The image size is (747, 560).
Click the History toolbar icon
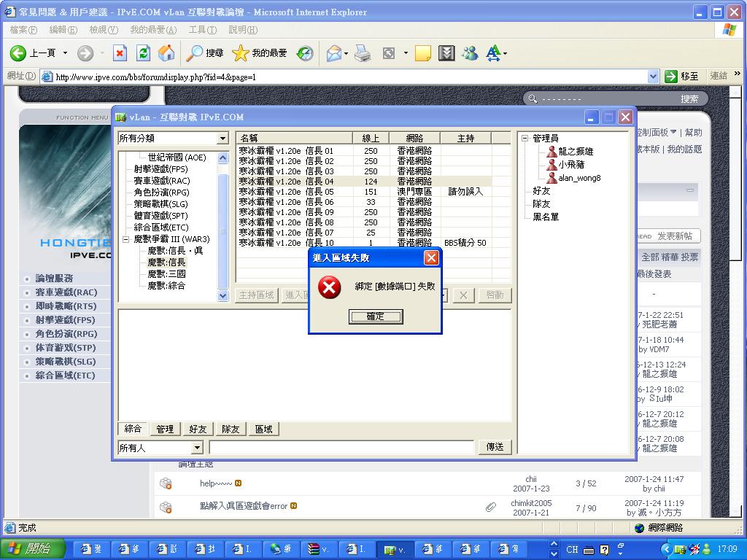pyautogui.click(x=305, y=52)
